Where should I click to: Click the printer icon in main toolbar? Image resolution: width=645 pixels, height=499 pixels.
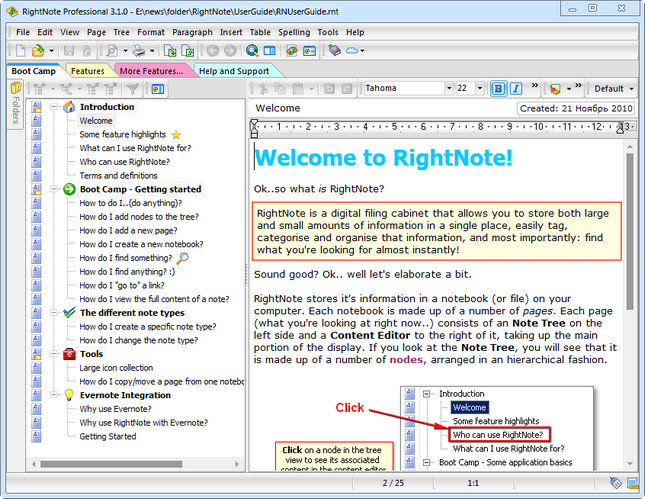click(x=139, y=50)
